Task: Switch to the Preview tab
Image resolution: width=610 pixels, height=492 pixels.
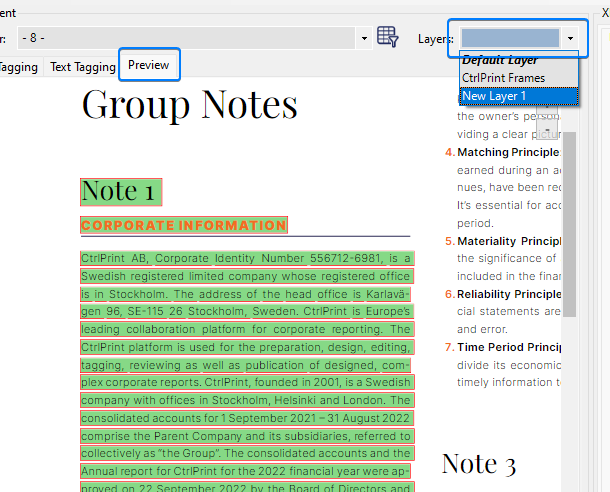Action: (x=149, y=66)
